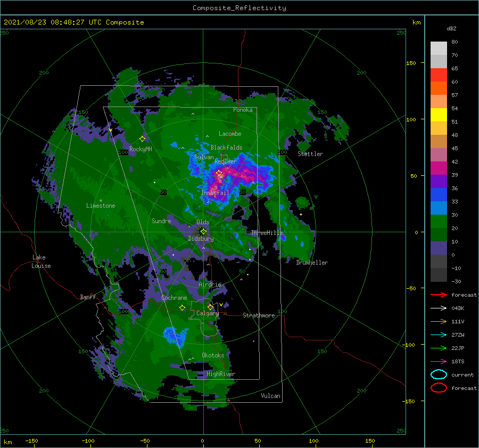
Task: Click the RockyMH text label
Action: tap(141, 149)
